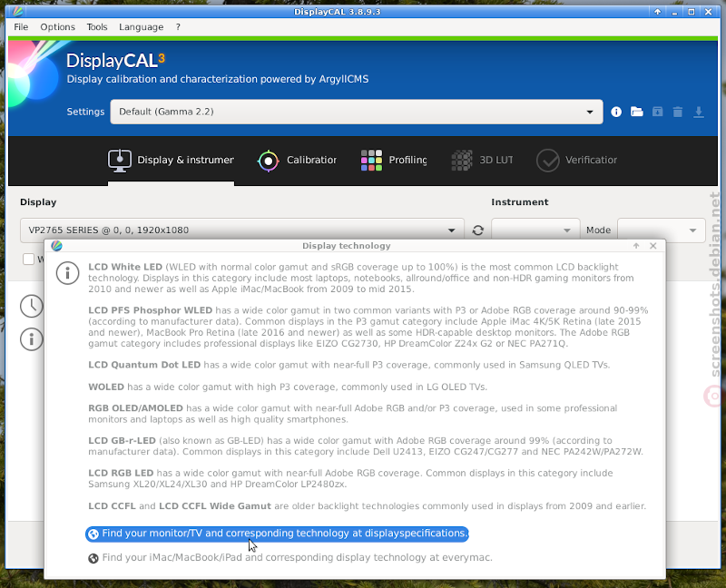Viewport: 726px width, 588px height.
Task: Maximize the DisplayCAL main window
Action: (x=692, y=12)
